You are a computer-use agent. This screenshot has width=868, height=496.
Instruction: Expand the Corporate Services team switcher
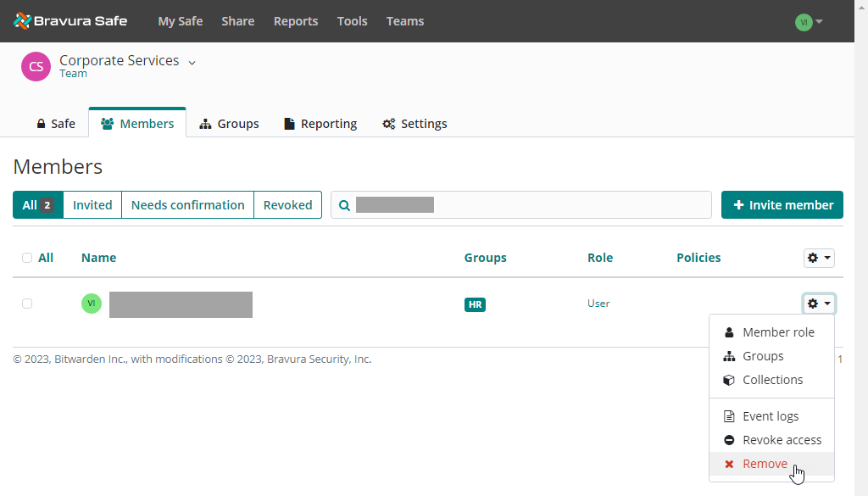pos(192,62)
